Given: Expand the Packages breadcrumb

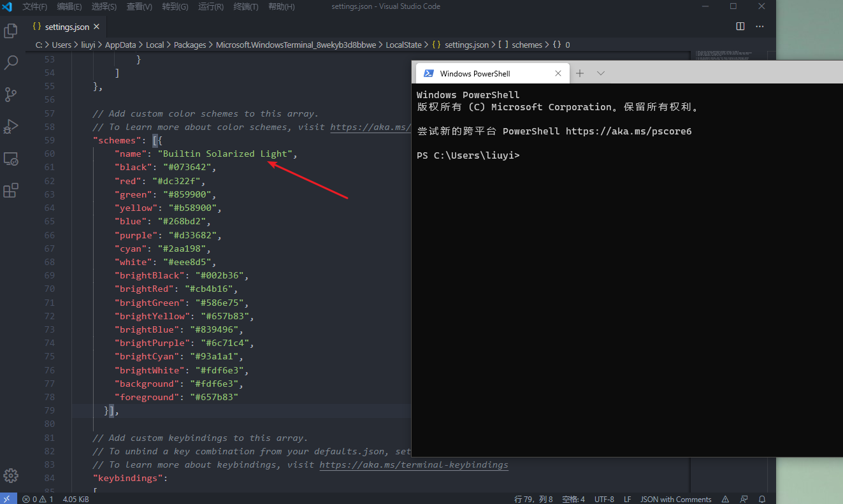Looking at the screenshot, I should coord(190,45).
